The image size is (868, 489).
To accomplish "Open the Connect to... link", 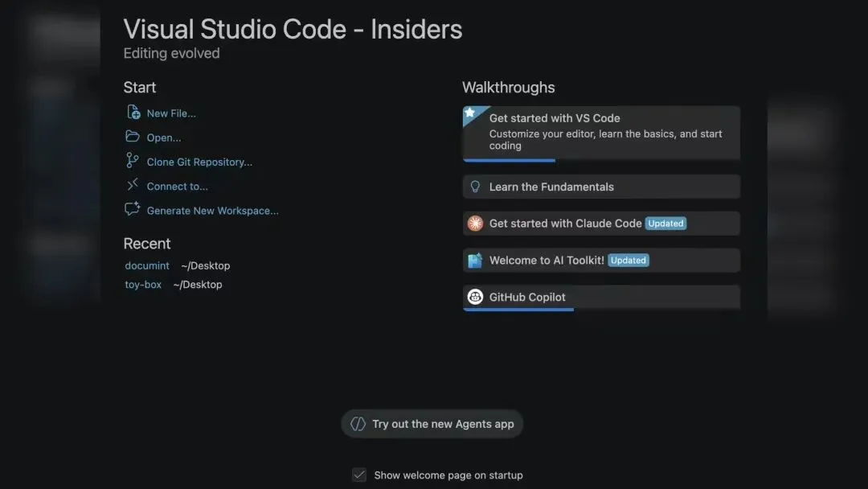I will coord(177,187).
